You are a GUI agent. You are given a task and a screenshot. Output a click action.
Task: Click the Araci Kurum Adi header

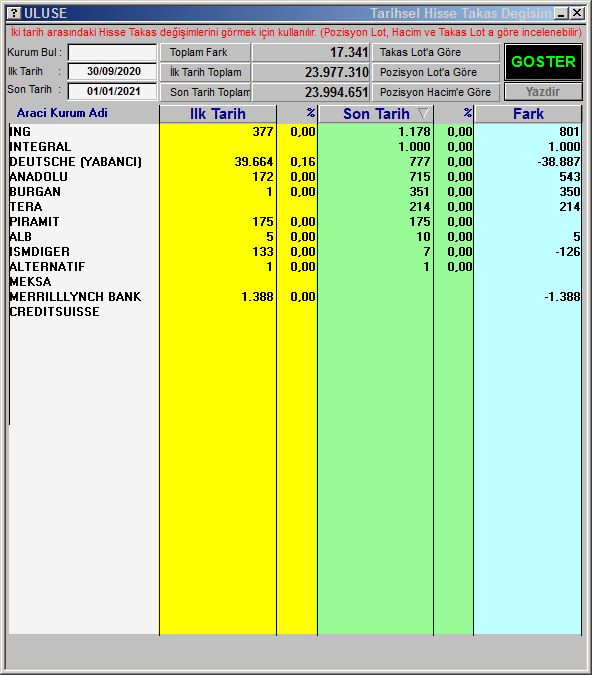tap(62, 113)
